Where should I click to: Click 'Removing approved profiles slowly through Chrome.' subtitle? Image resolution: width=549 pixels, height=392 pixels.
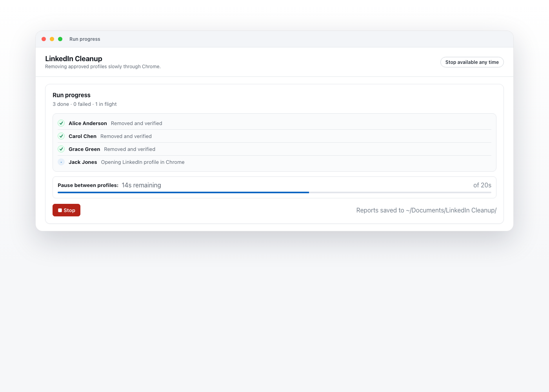(103, 67)
